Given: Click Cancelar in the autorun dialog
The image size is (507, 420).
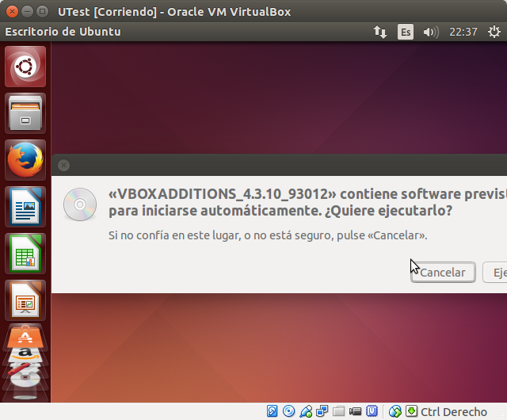Looking at the screenshot, I should point(443,273).
